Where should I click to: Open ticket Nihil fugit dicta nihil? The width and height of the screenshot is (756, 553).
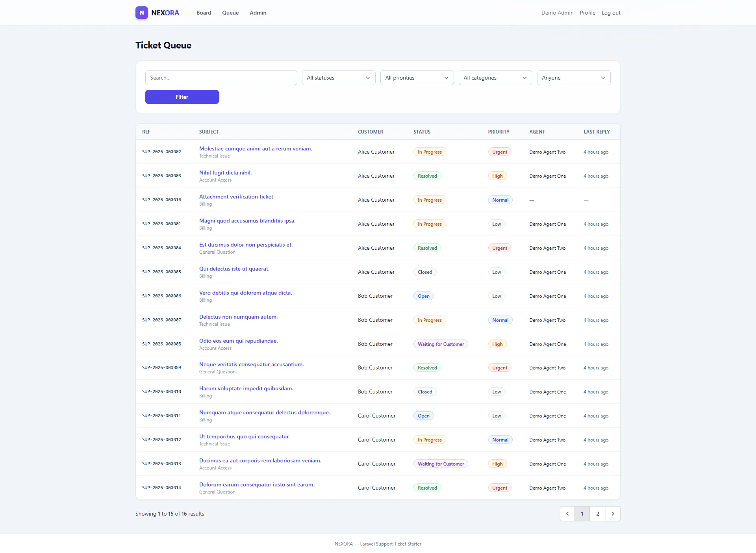(x=225, y=173)
